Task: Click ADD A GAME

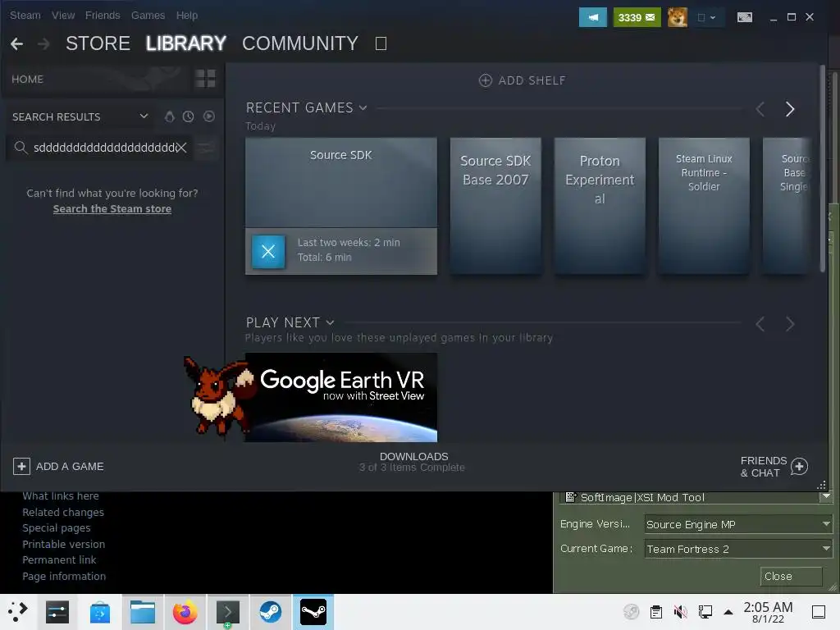Action: point(58,466)
